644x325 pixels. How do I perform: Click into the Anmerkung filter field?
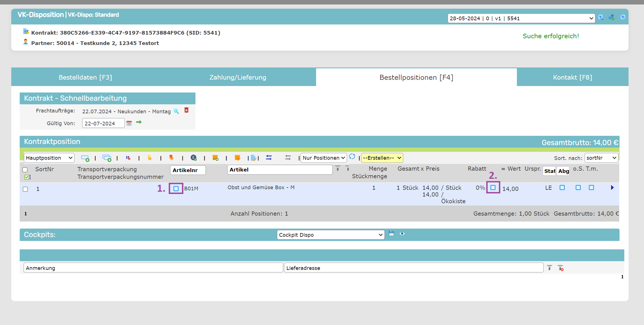click(x=153, y=268)
